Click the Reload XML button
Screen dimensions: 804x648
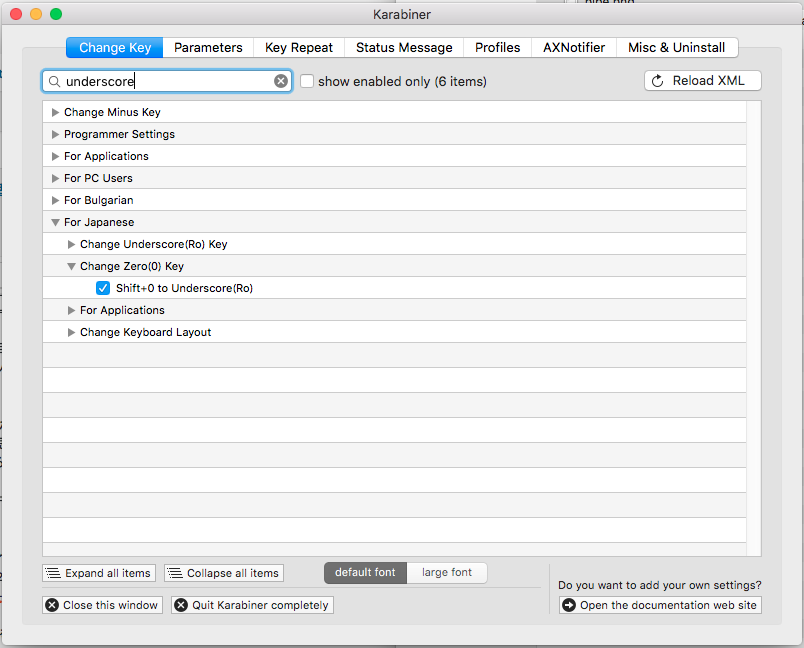coord(702,80)
